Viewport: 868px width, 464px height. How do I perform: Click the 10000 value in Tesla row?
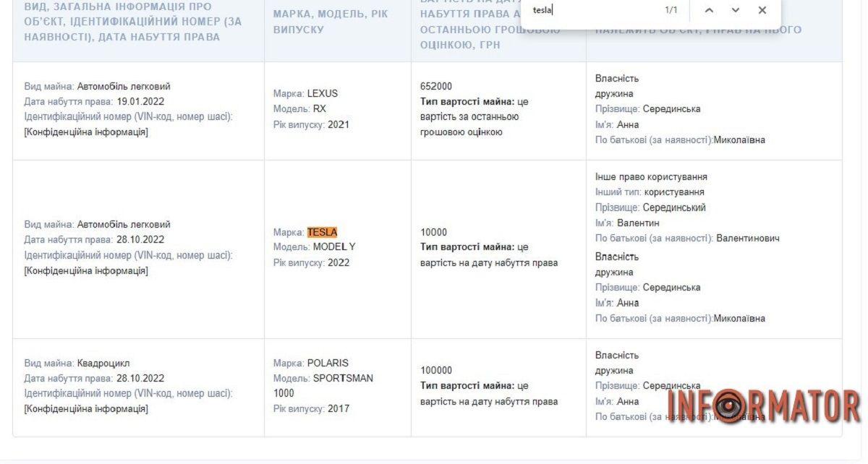(433, 232)
